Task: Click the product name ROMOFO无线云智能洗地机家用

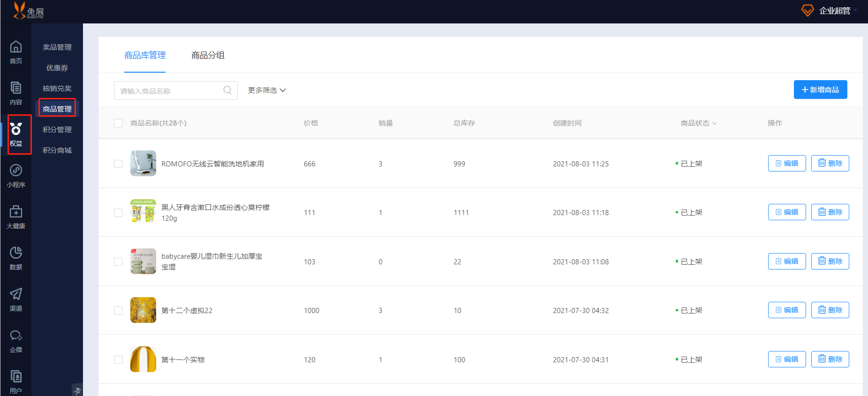Action: 213,164
